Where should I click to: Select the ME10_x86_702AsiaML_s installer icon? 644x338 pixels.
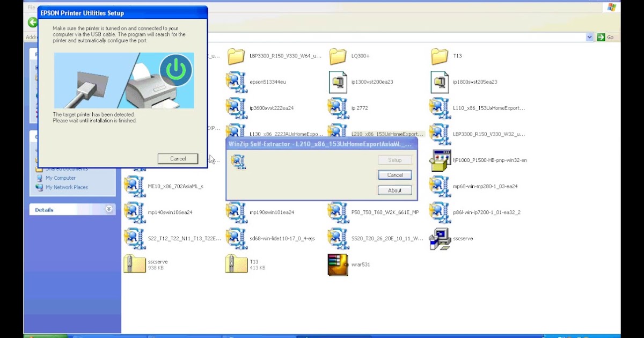tap(134, 186)
